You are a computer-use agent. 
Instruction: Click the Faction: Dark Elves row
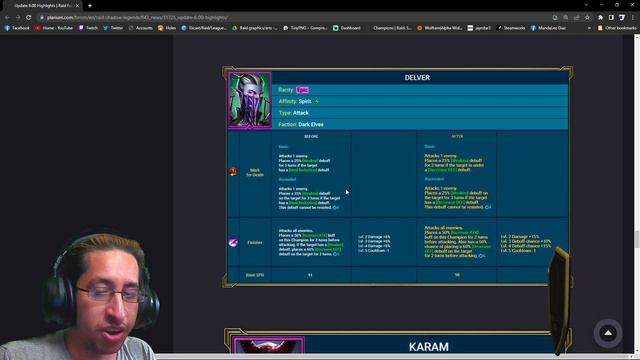click(x=420, y=124)
